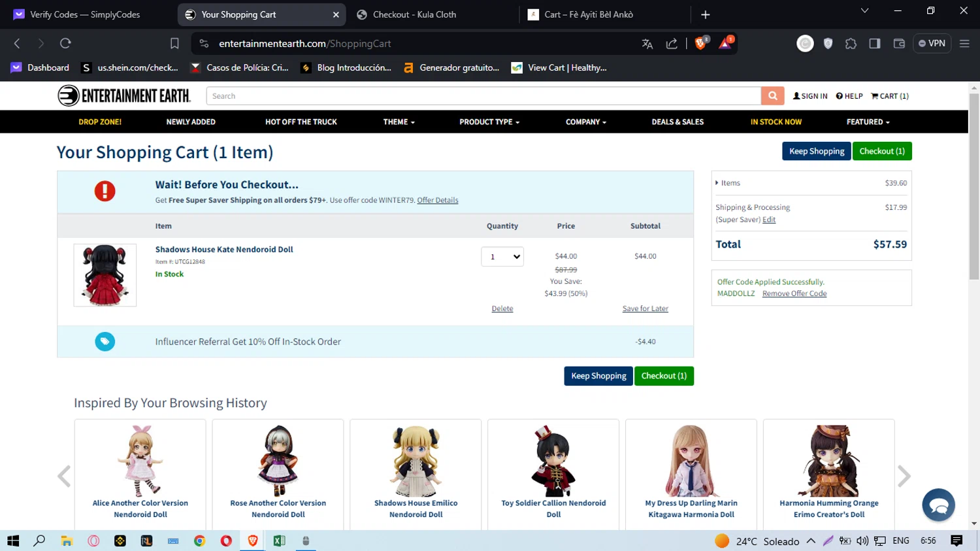Click the page vertical scrollbar thumb
Viewport: 980px width, 551px height.
[x=974, y=186]
